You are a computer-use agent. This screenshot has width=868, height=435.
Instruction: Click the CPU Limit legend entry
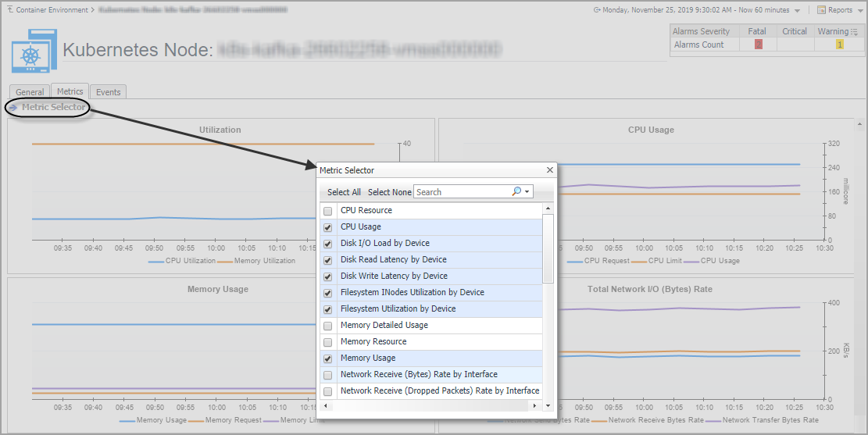657,261
